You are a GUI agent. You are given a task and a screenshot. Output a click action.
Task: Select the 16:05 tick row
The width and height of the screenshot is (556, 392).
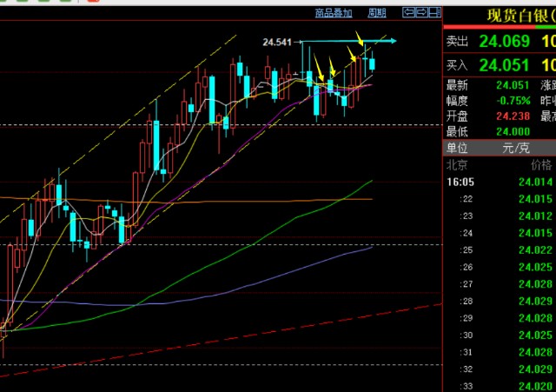pos(495,182)
